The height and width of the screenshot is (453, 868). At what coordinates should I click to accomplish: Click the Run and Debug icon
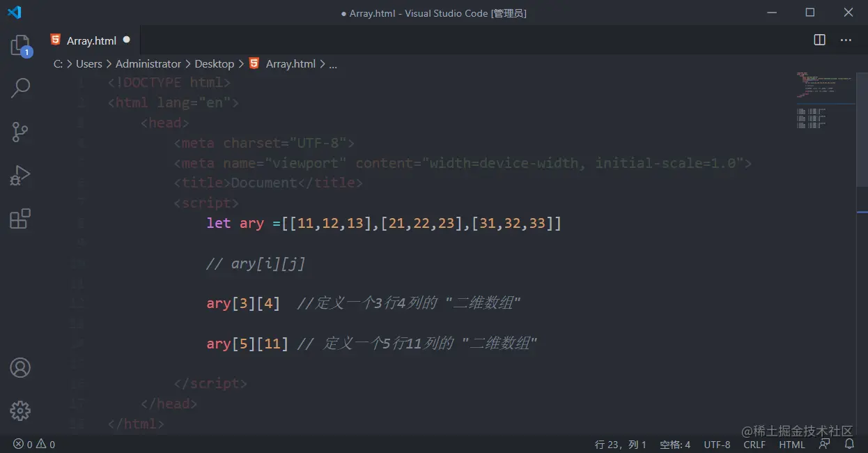pos(20,175)
